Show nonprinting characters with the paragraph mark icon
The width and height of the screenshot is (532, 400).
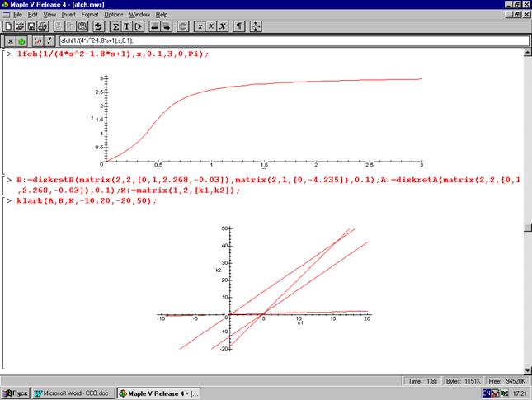click(239, 26)
